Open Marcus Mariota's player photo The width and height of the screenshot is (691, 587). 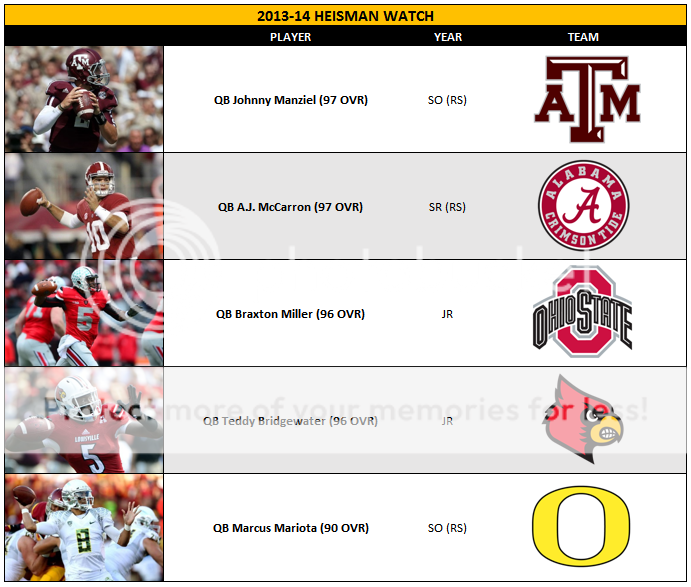coord(84,527)
